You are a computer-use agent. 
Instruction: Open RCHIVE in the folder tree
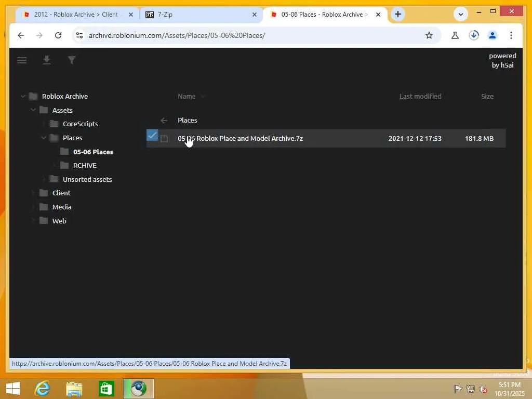click(x=85, y=165)
